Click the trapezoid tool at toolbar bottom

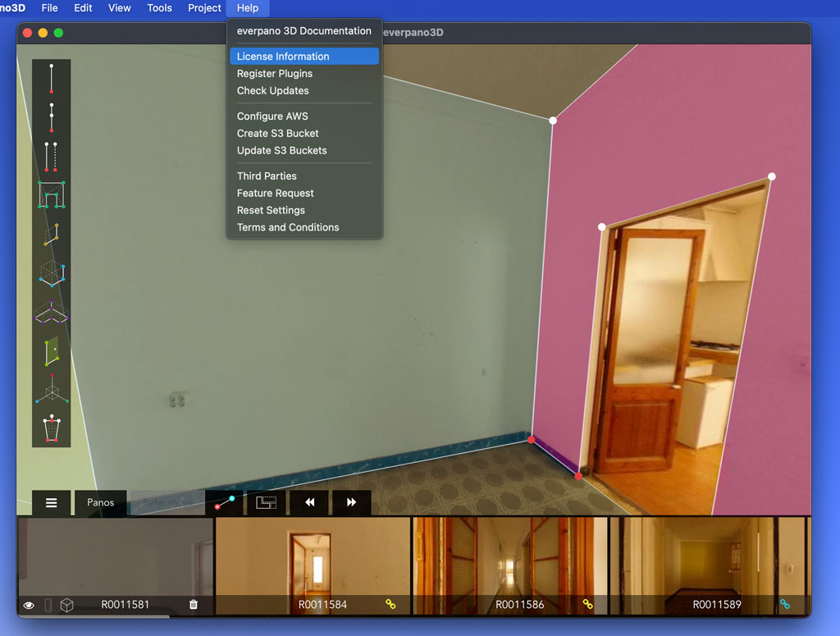pos(52,428)
